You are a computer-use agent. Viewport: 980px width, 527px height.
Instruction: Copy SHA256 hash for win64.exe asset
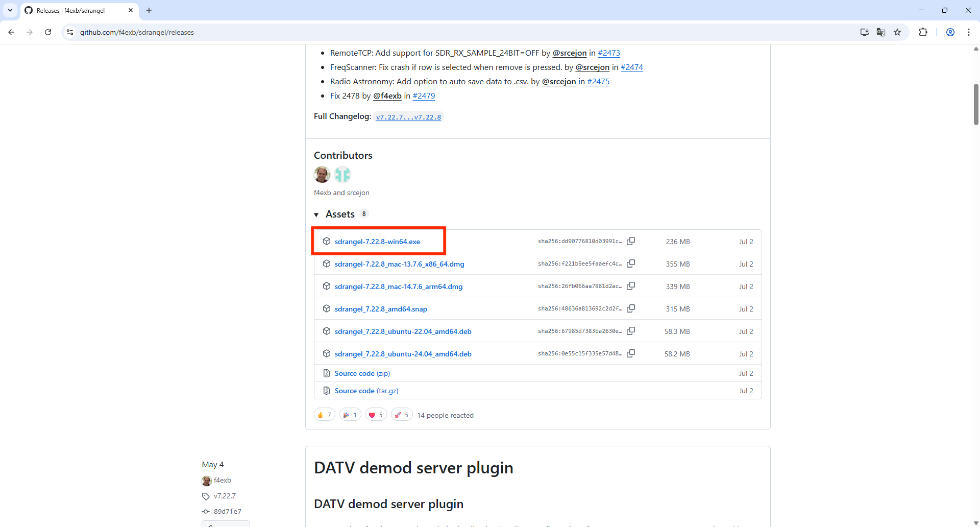pyautogui.click(x=631, y=241)
